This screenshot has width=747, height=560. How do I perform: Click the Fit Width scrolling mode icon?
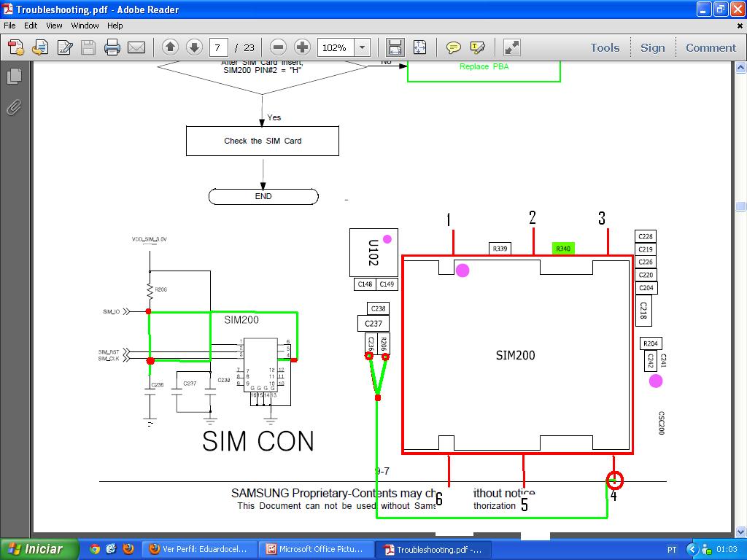395,47
